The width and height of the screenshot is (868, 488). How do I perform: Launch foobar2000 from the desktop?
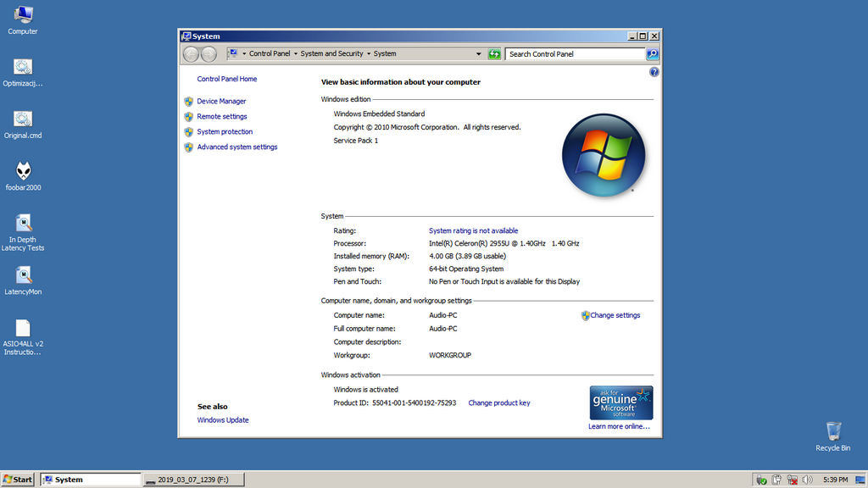point(23,171)
